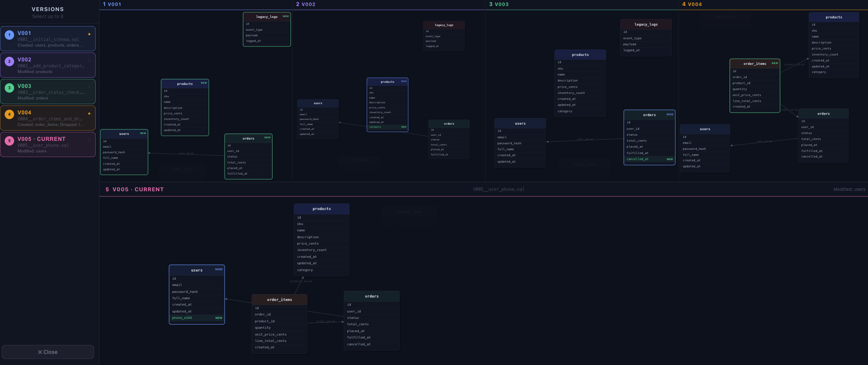Click the orders table header in V005
This screenshot has height=365, width=868.
pos(372,296)
